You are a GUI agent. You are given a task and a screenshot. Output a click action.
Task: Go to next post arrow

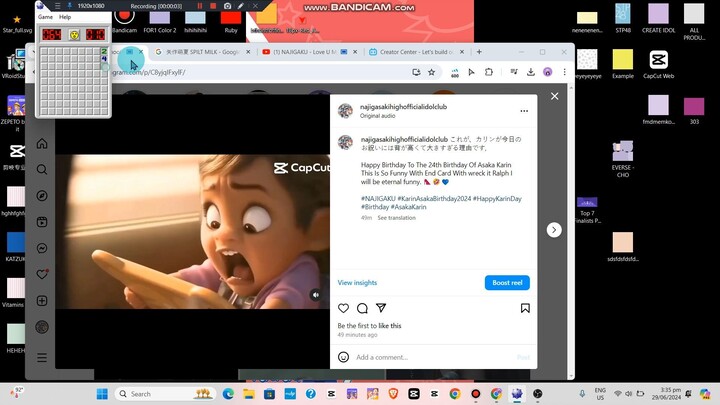point(554,230)
